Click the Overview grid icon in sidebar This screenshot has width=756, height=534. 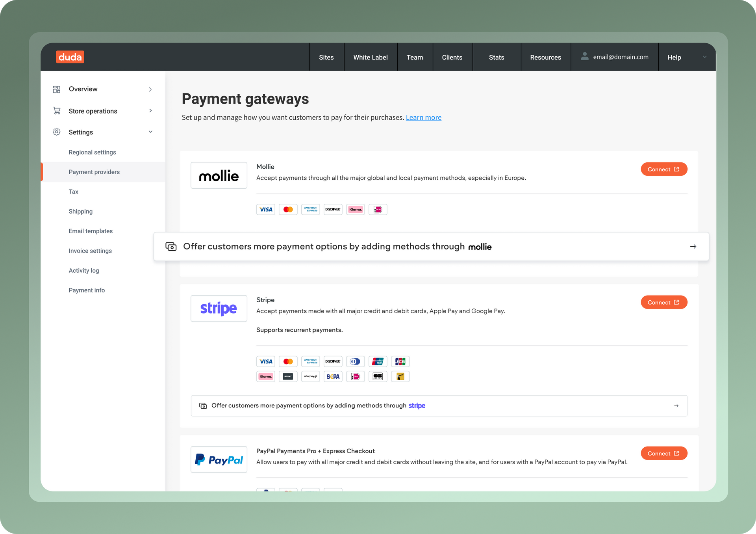(x=57, y=89)
